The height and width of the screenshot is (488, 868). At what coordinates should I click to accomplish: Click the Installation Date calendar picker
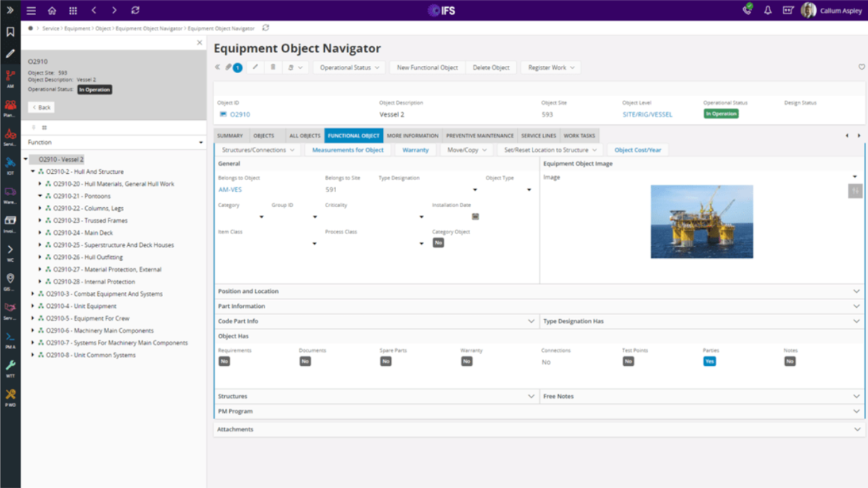coord(475,216)
